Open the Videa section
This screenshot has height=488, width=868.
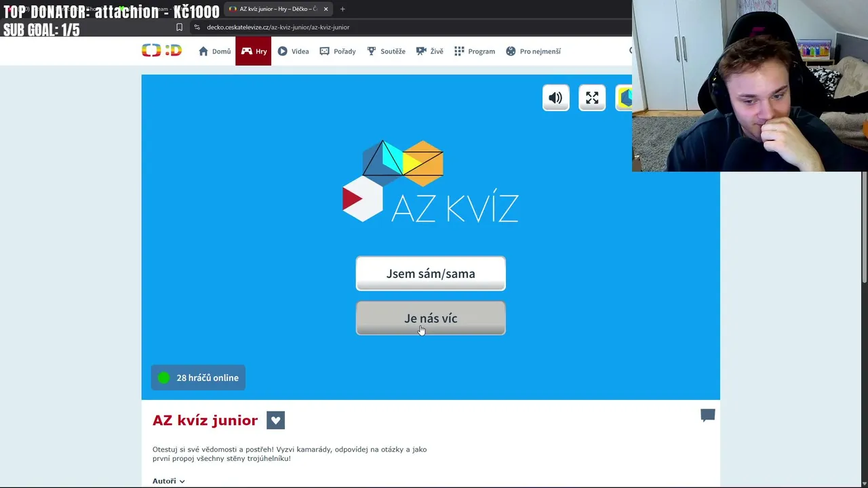coord(293,51)
